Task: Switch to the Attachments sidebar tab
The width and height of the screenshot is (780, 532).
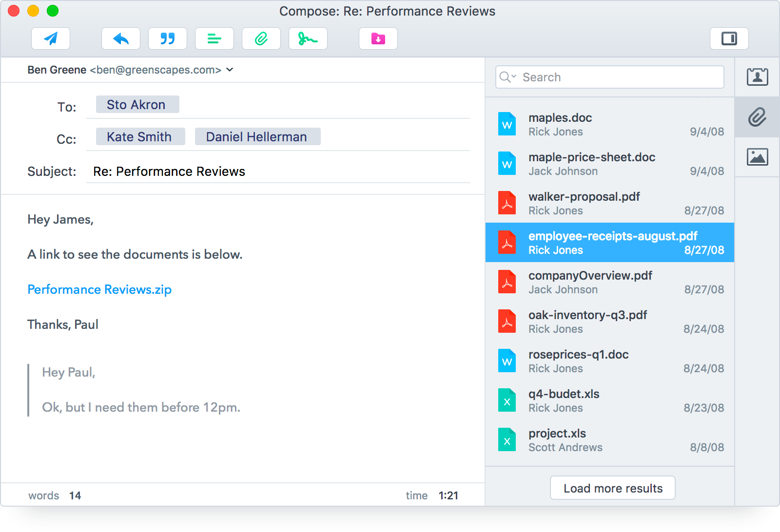Action: (757, 117)
